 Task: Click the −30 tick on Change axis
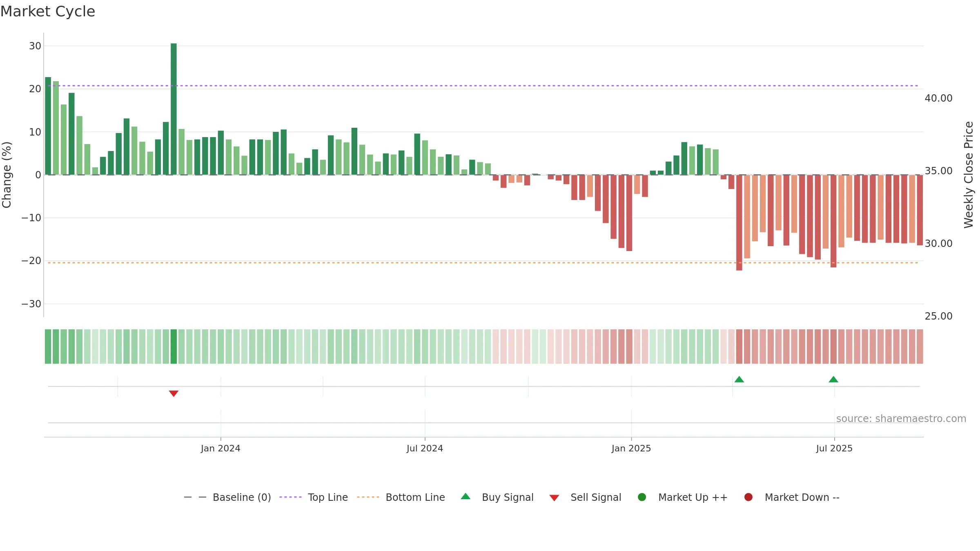[31, 304]
